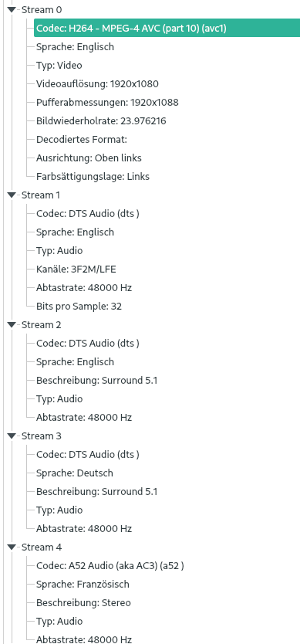Viewport: 300px width, 644px height.
Task: Click the Stream 2 label
Action: (42, 325)
